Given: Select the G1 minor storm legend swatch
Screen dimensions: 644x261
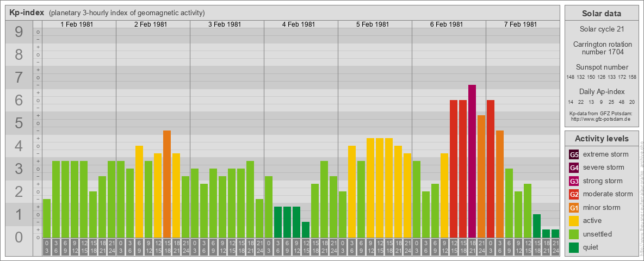Looking at the screenshot, I should point(574,208).
